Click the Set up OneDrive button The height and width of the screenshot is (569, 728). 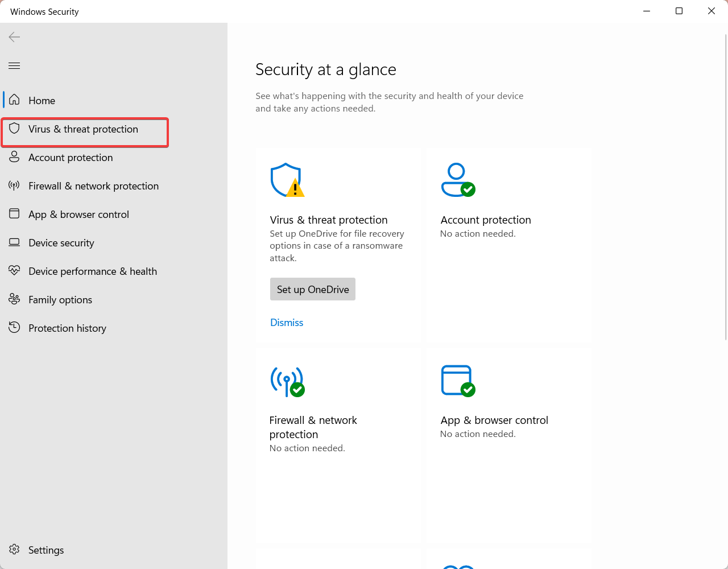pyautogui.click(x=313, y=289)
